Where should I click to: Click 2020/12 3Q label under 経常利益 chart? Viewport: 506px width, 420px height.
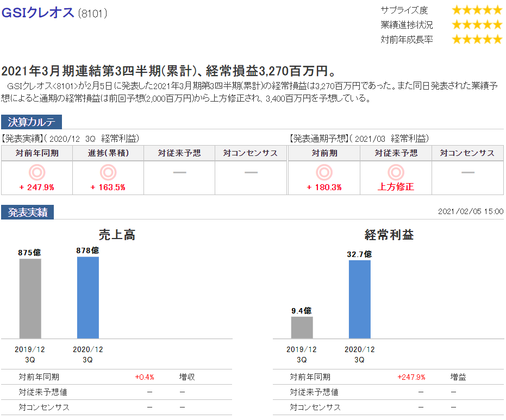(x=359, y=354)
